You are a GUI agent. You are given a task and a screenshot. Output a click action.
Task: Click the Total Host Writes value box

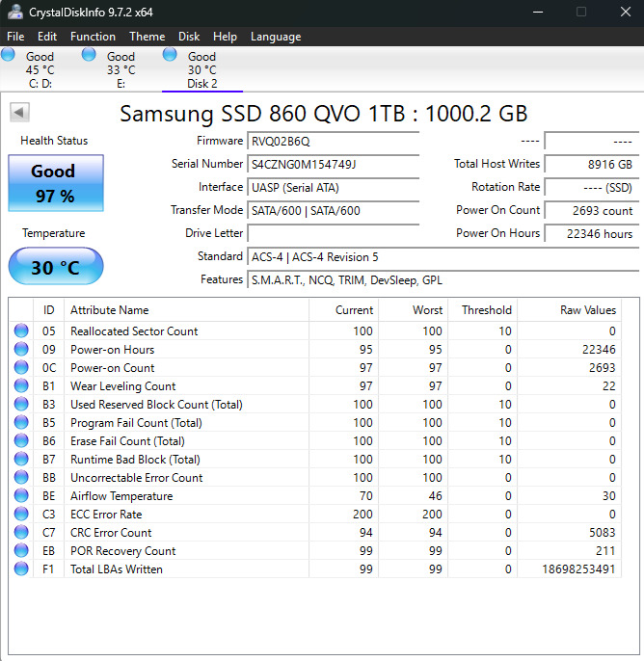click(x=588, y=164)
